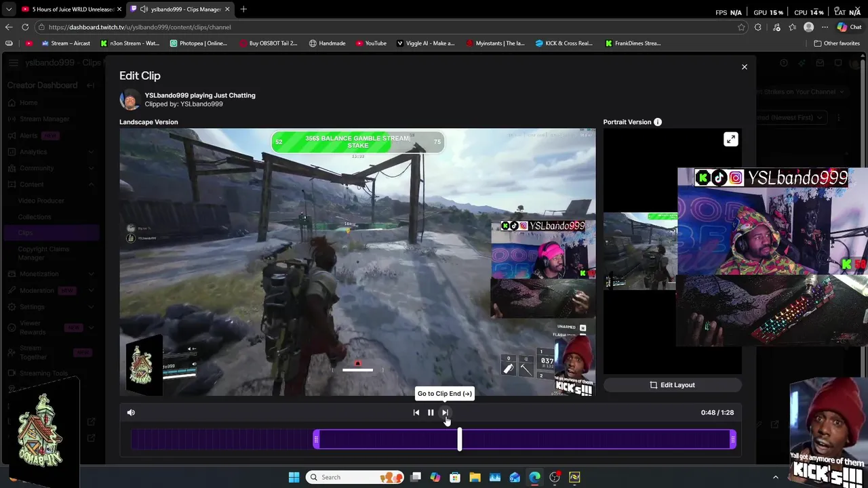Grab the right trim handle of clip
The image size is (868, 488).
732,440
